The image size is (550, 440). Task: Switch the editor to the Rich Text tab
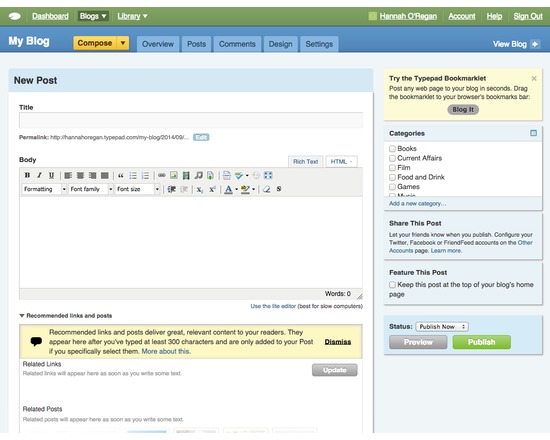[x=306, y=162]
